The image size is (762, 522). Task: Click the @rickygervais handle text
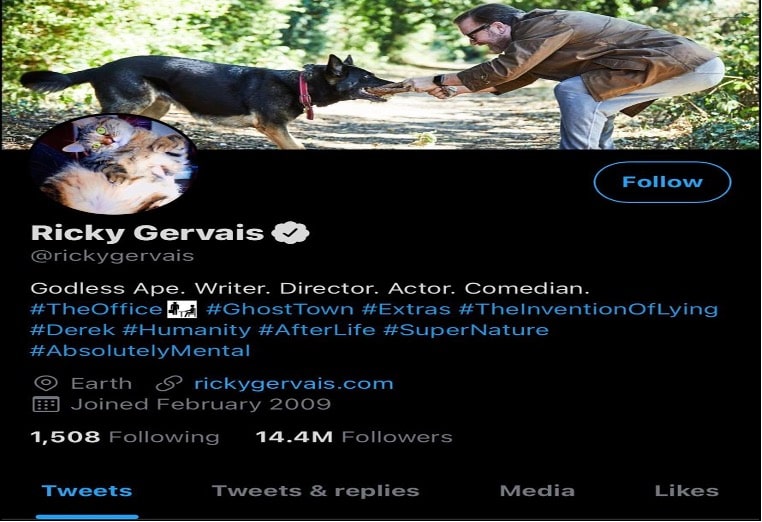click(x=112, y=256)
